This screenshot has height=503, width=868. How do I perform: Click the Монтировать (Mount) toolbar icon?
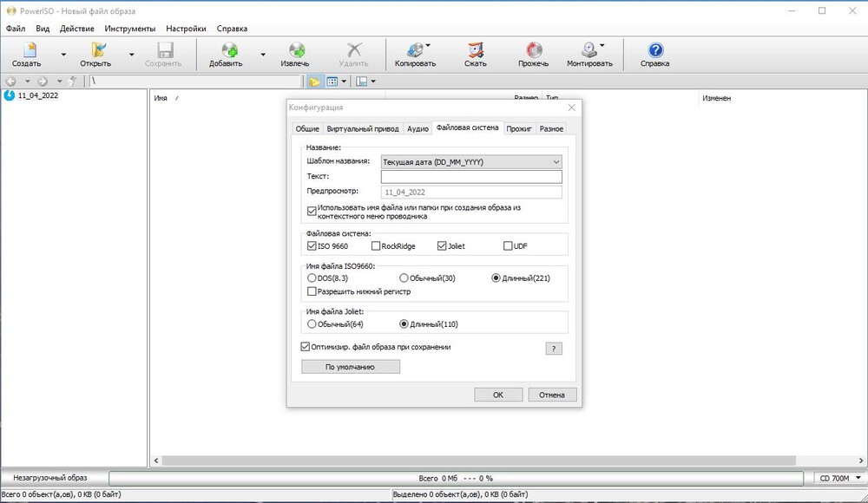pyautogui.click(x=589, y=51)
